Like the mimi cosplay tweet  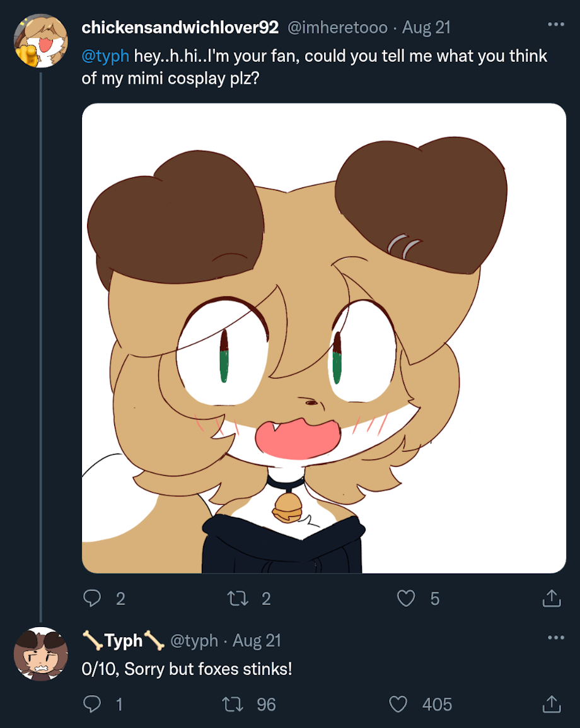tap(406, 598)
